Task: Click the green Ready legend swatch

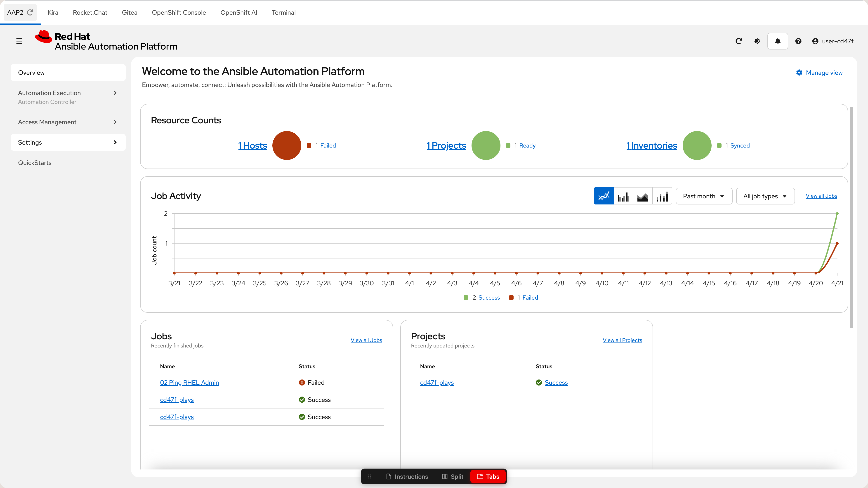Action: click(x=508, y=145)
